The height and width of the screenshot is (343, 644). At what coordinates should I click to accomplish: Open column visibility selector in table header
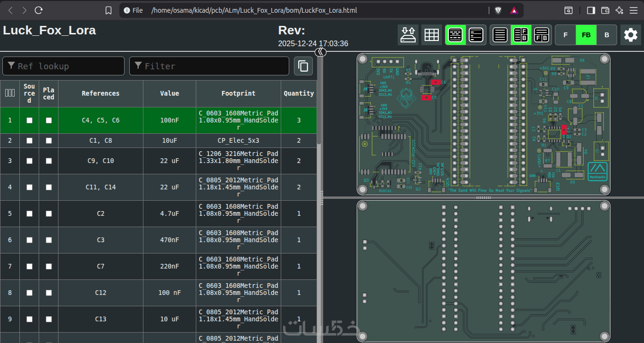click(9, 93)
